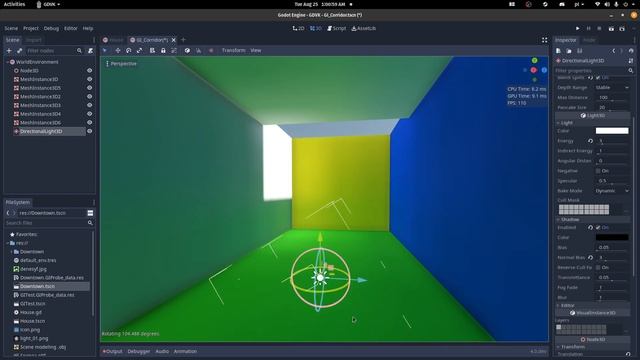Open the Output bottom panel
The image size is (640, 360).
coord(112,351)
